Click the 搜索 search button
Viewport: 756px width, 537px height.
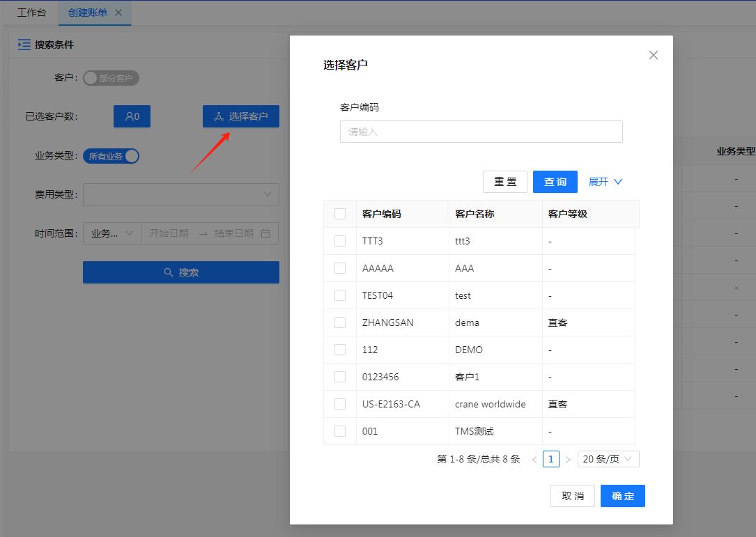[x=180, y=272]
